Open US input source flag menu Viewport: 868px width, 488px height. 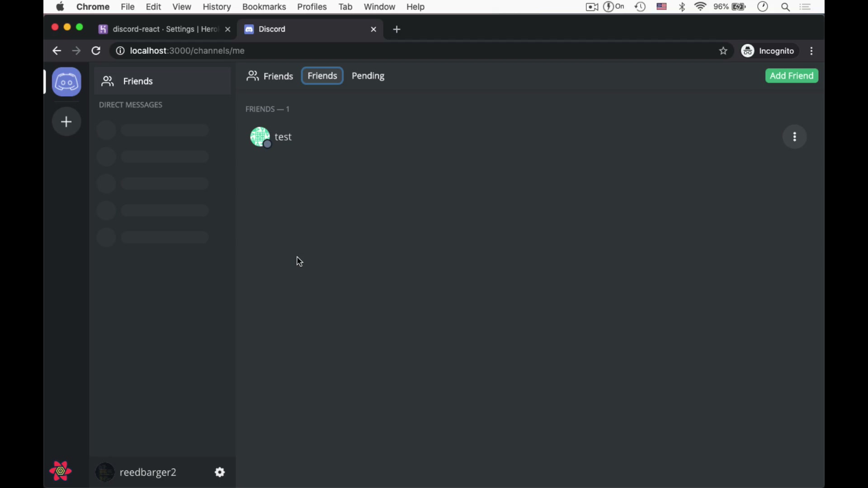(662, 7)
